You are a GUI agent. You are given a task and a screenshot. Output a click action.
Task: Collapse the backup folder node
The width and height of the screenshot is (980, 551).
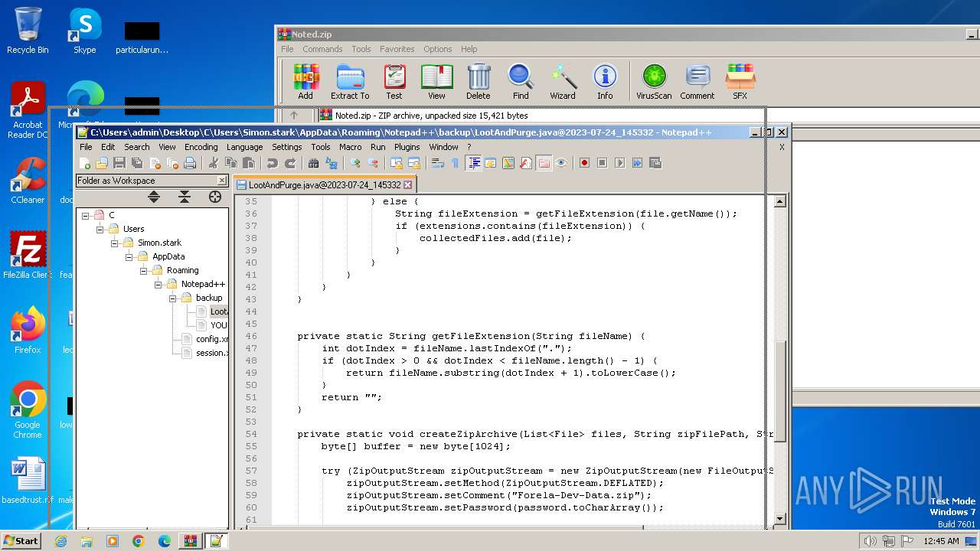click(x=172, y=298)
